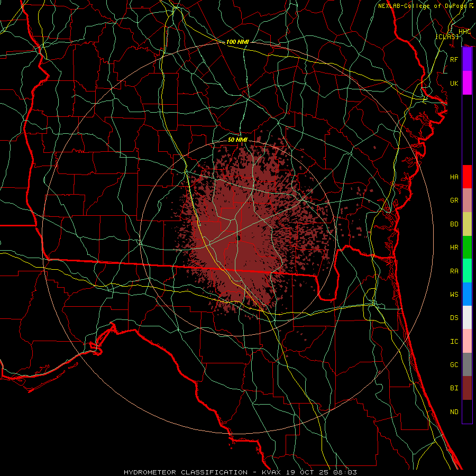Click the green HR legend swatch
The image size is (476, 476).
[x=467, y=247]
